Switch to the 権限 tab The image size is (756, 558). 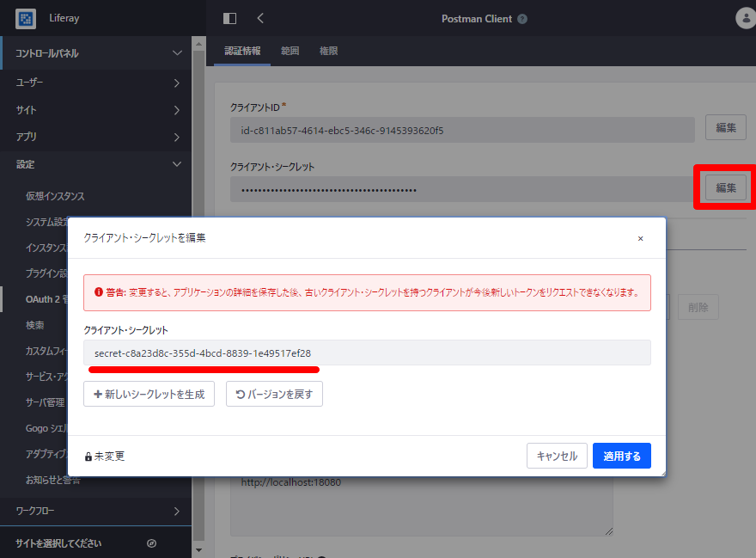(x=329, y=50)
